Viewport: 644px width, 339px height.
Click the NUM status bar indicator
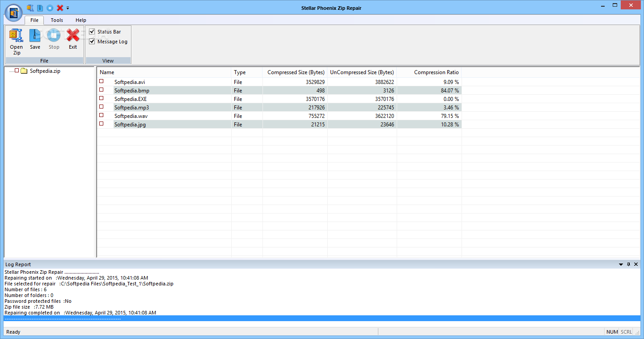612,332
